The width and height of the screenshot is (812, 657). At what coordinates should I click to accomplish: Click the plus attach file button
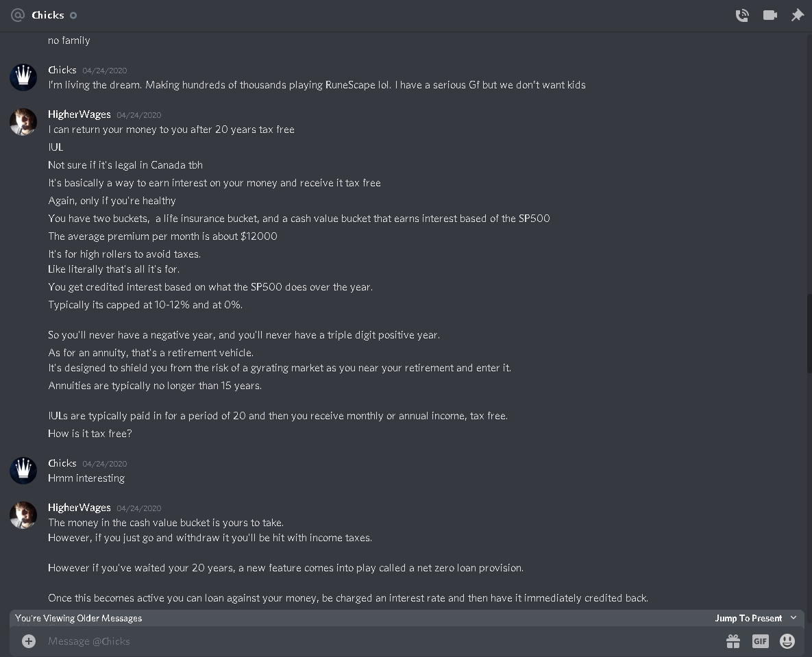pos(29,641)
